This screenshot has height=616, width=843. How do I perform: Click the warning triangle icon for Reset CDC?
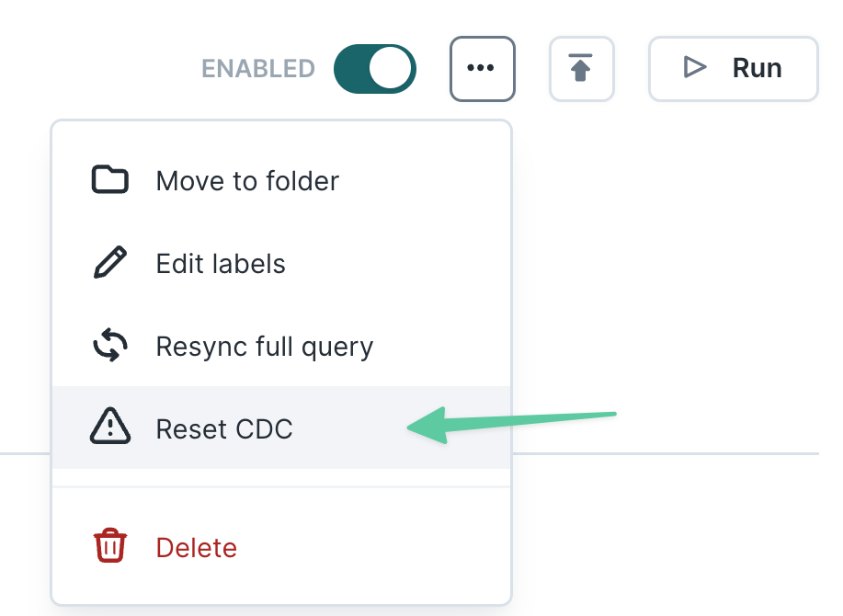[110, 428]
